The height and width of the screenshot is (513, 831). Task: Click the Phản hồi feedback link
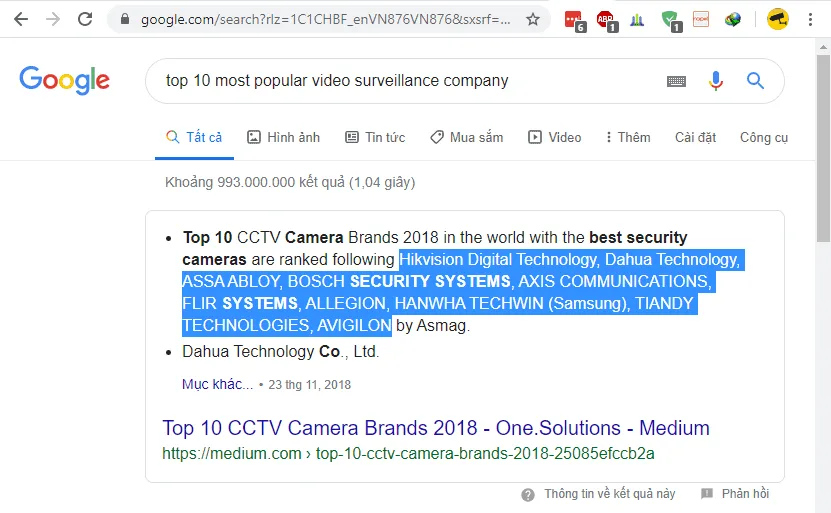(745, 494)
